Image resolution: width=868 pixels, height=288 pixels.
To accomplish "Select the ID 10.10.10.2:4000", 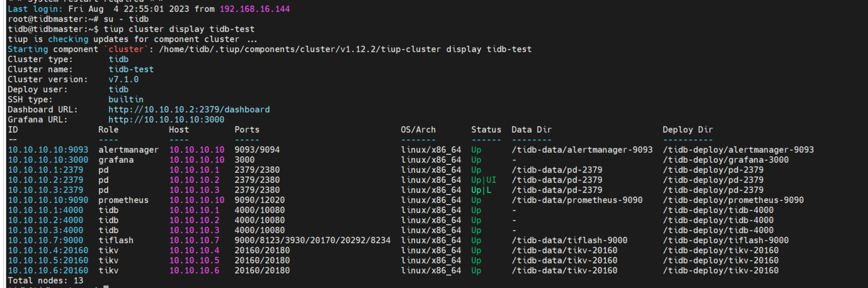I will tap(45, 220).
